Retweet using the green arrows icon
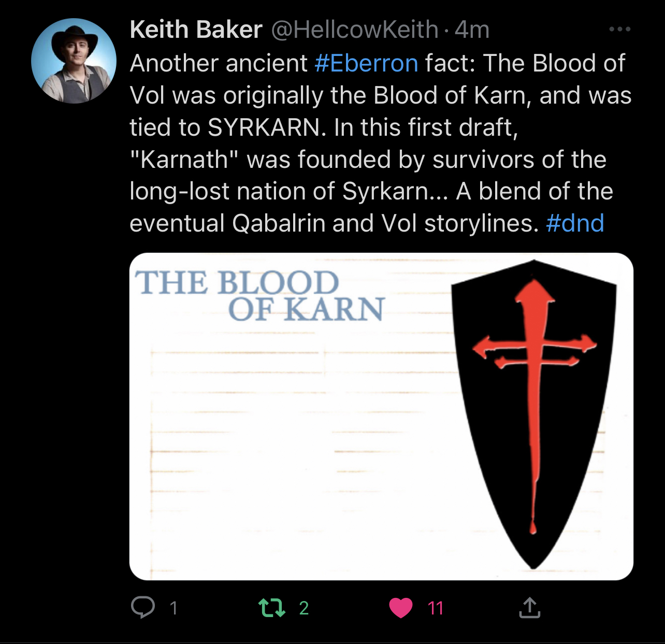The width and height of the screenshot is (665, 644). (x=272, y=608)
